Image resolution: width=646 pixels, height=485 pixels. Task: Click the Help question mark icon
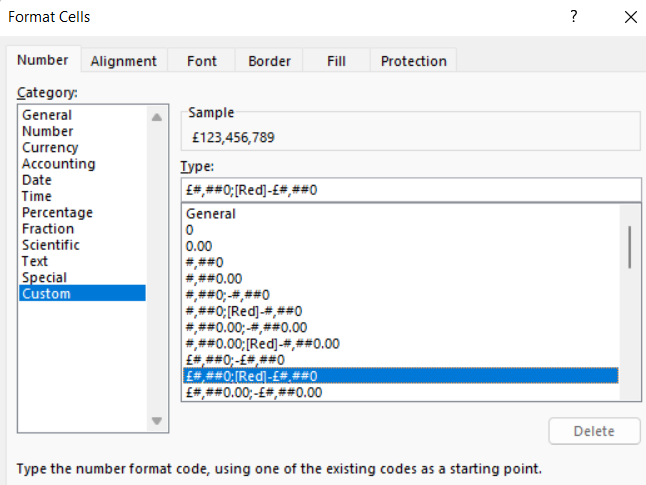pos(574,17)
